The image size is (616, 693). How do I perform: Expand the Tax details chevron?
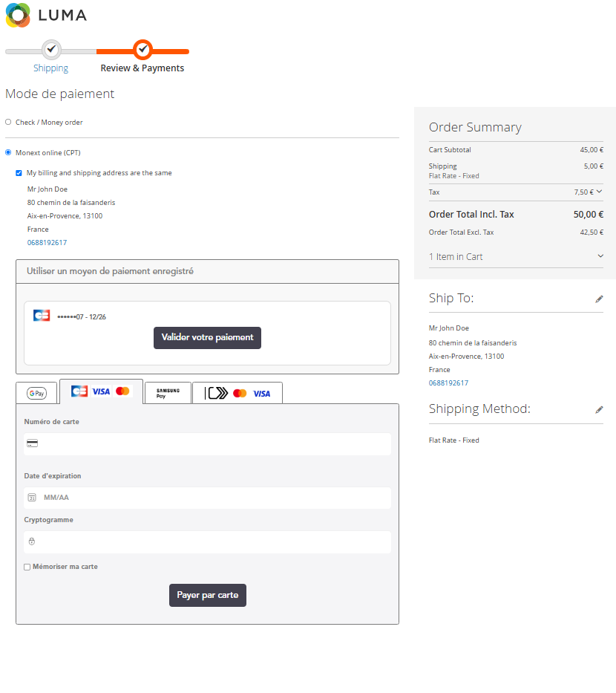(x=599, y=192)
